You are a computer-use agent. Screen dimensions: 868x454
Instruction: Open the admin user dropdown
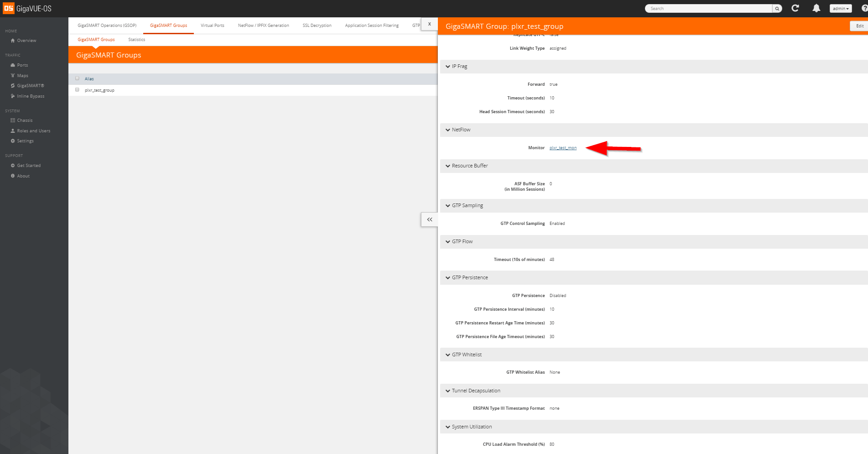click(x=841, y=9)
